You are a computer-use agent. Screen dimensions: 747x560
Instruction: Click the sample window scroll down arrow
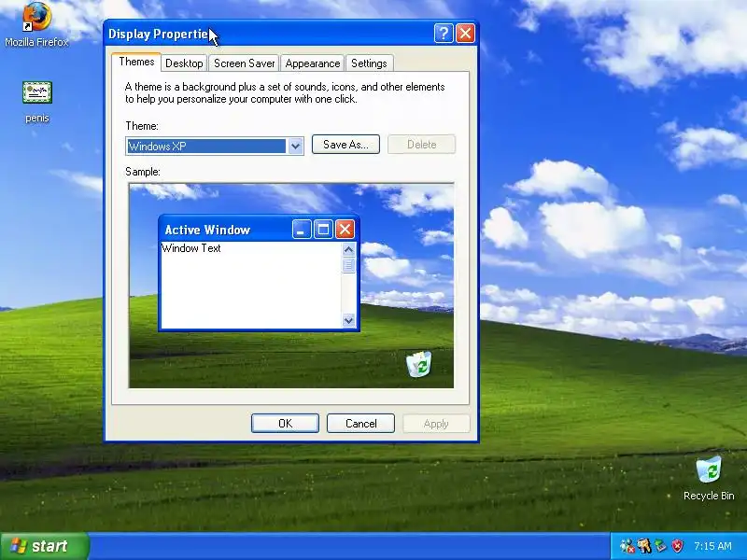tap(348, 320)
